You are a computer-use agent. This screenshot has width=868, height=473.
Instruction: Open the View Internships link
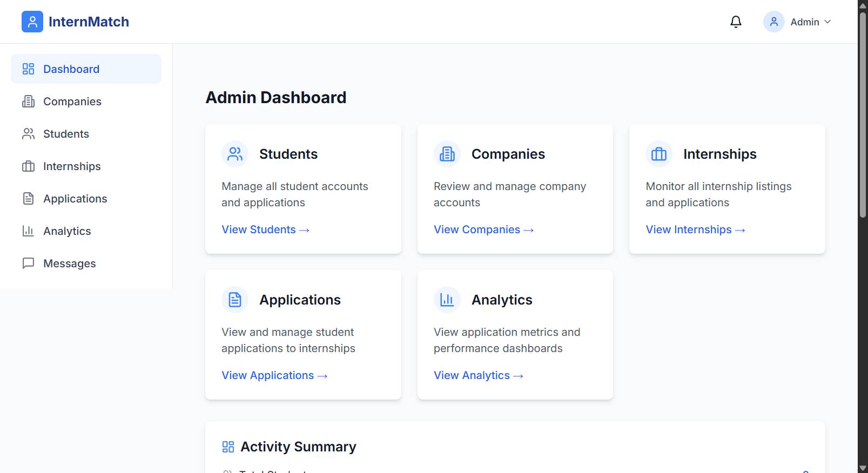coord(695,229)
